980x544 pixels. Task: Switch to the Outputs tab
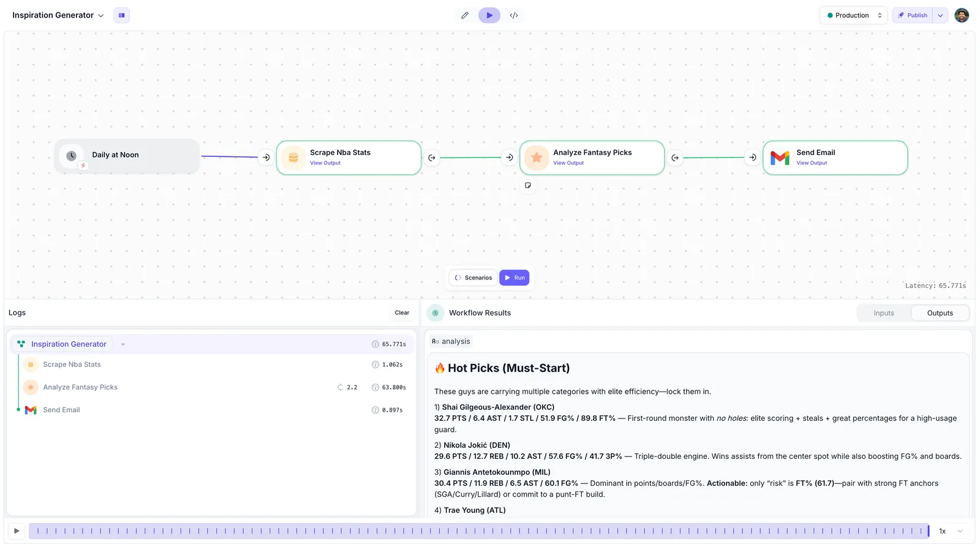[x=940, y=313]
